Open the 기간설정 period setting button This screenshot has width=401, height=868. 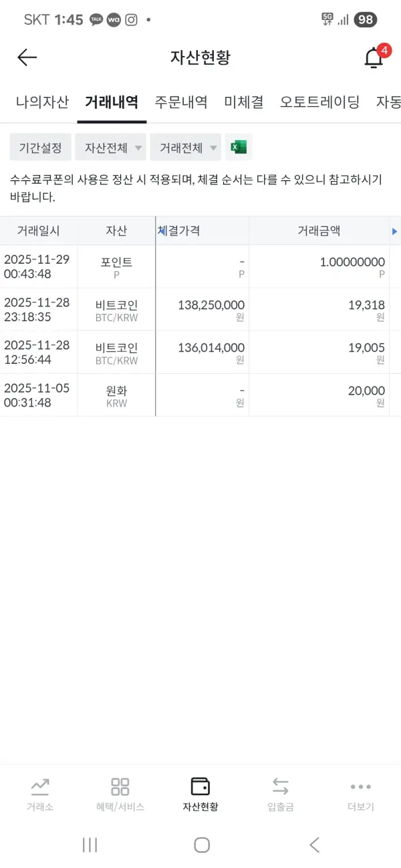tap(39, 148)
